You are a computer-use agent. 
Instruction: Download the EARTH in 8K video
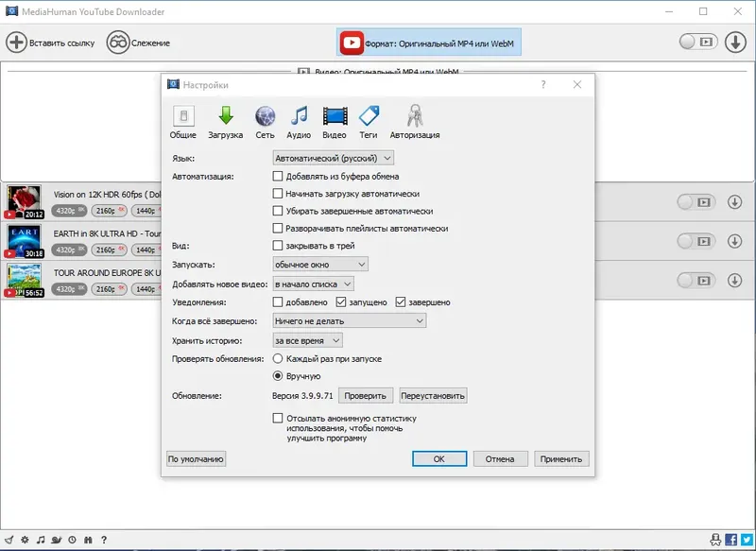tap(735, 241)
